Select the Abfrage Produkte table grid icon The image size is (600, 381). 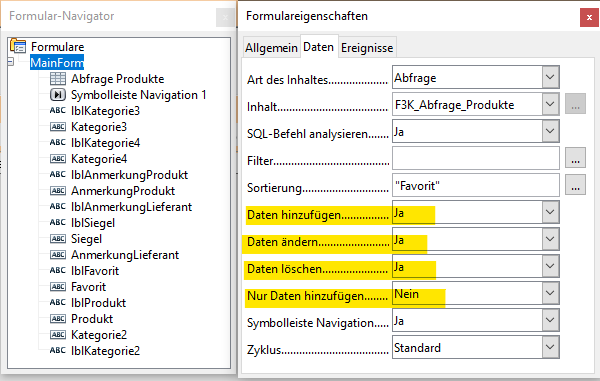pos(58,79)
